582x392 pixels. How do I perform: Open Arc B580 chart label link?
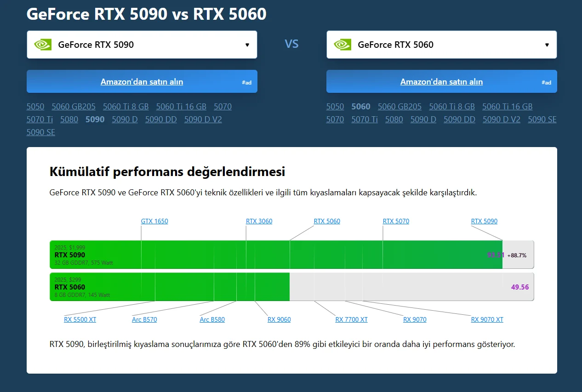(x=212, y=320)
